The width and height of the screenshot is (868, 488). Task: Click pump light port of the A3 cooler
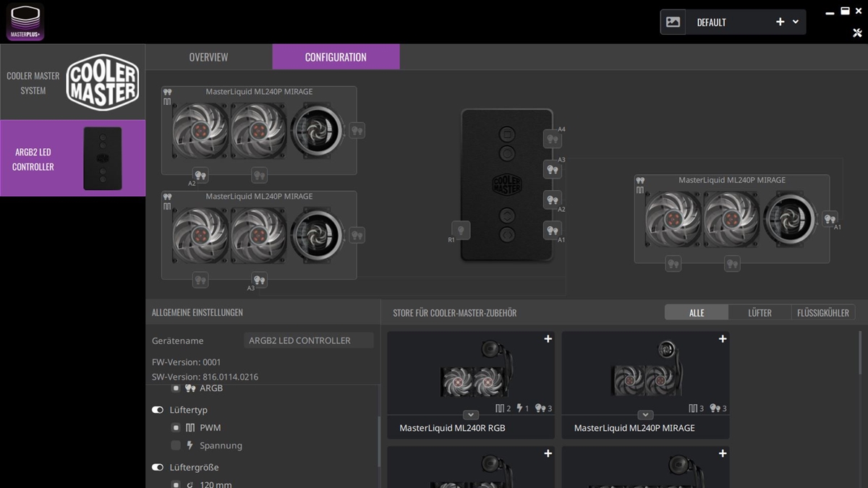(x=357, y=235)
